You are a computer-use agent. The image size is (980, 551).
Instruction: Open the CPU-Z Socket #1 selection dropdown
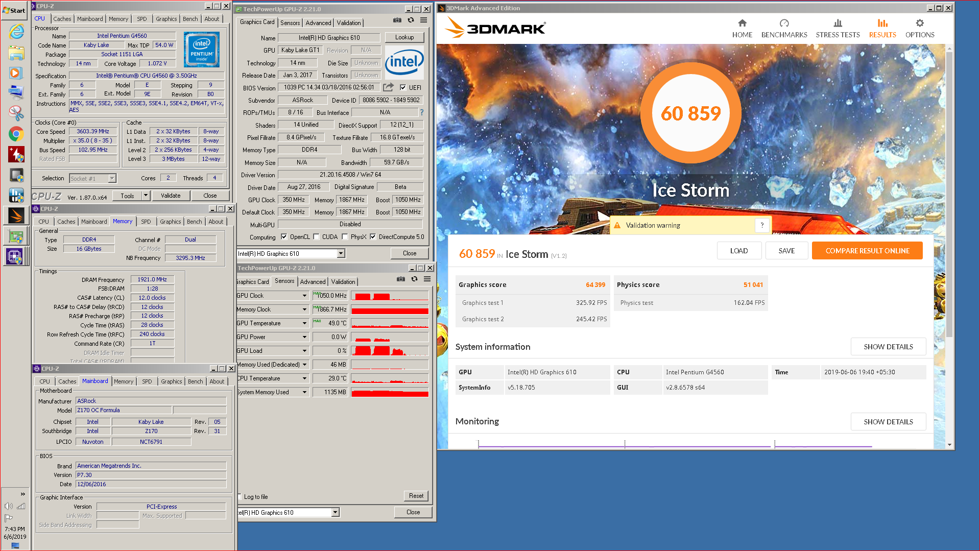pos(112,178)
